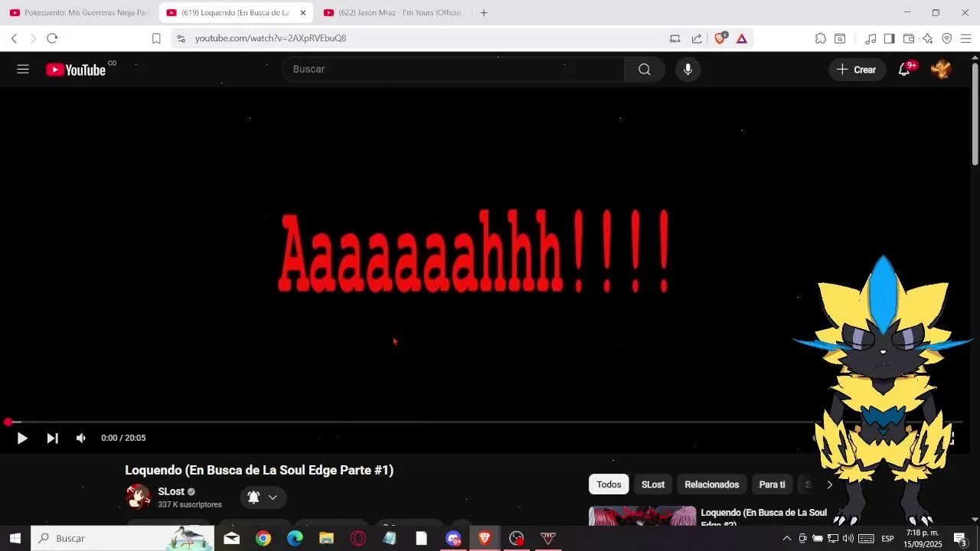Open the SLost channel name link

(171, 491)
